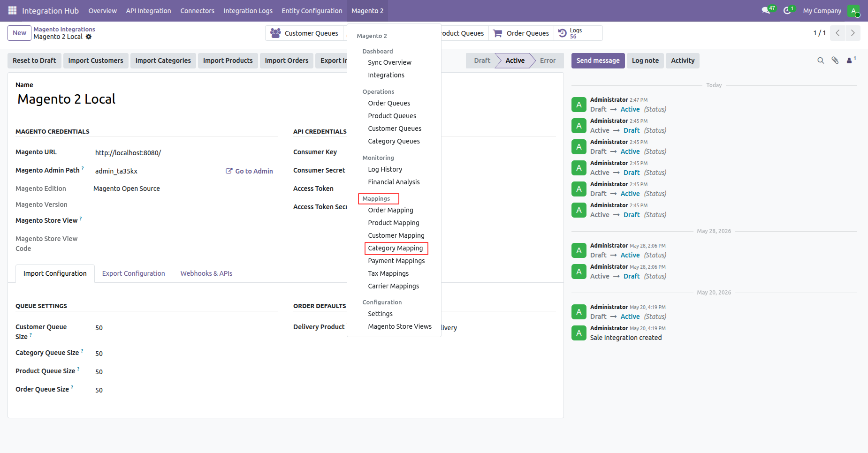Click the Customer Queue Size value 50
This screenshot has width=868, height=453.
(99, 328)
